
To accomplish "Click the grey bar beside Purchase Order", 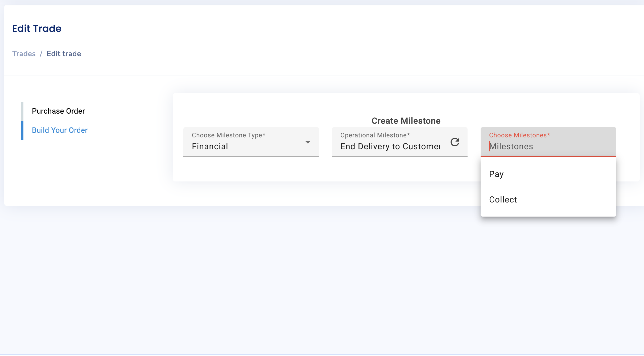I will pos(22,111).
